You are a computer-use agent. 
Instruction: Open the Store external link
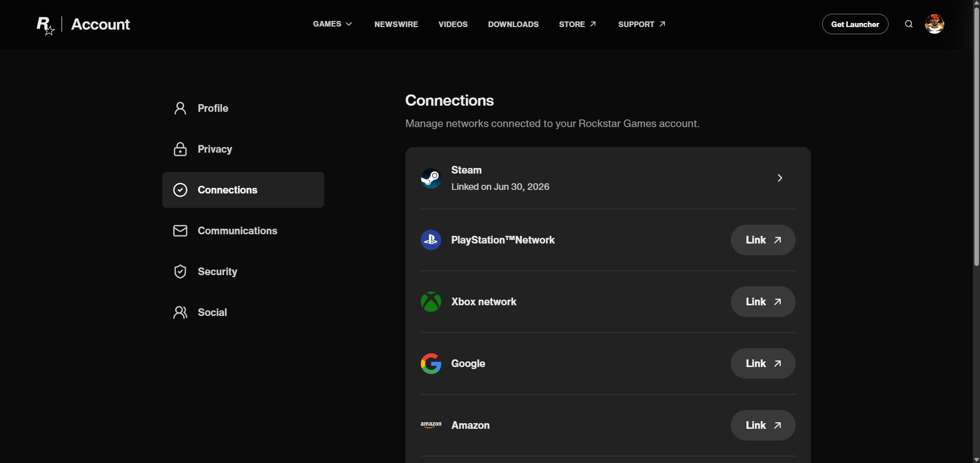[x=578, y=24]
